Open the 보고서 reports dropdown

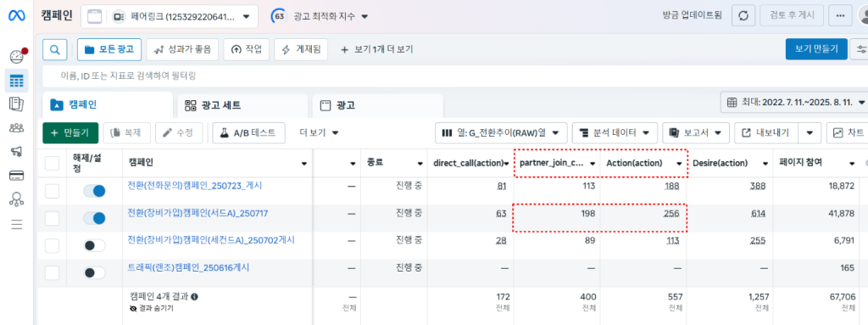pos(696,132)
